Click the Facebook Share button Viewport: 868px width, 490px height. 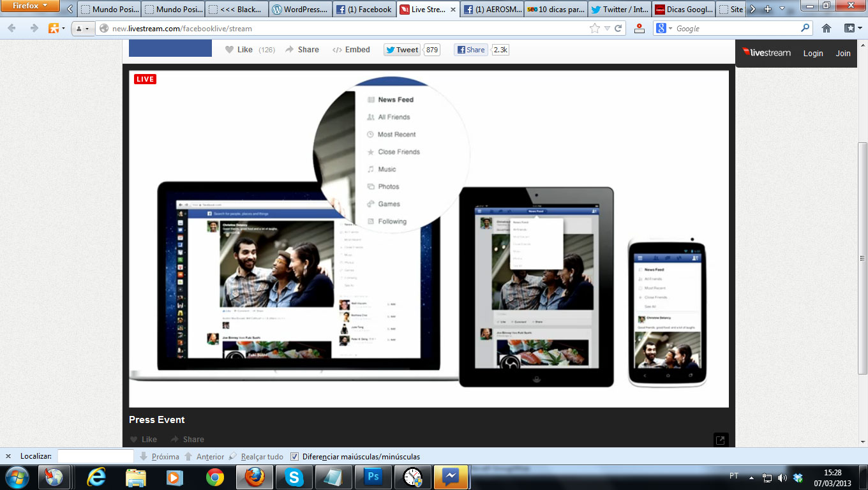tap(471, 50)
